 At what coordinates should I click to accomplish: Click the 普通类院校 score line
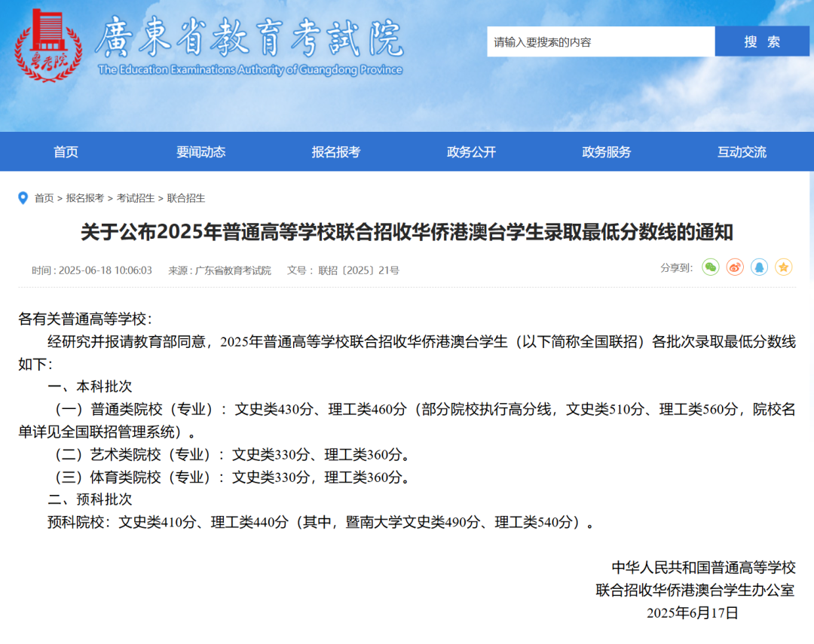406,420
